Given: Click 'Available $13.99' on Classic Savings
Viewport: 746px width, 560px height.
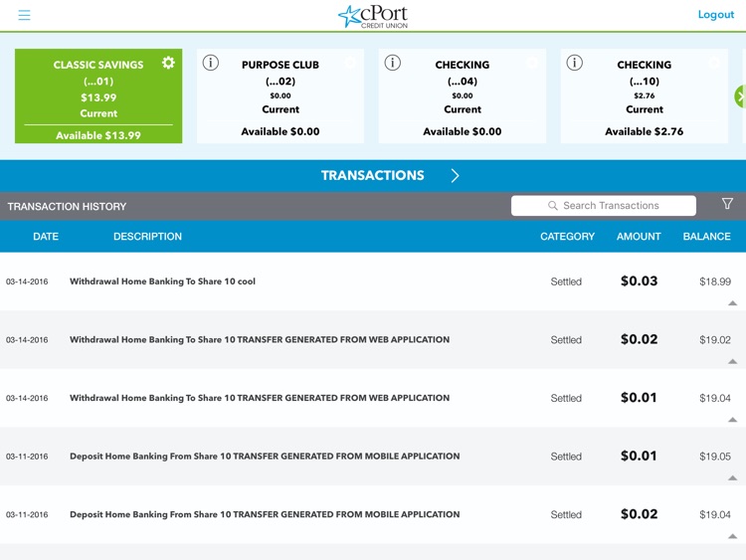Looking at the screenshot, I should (x=98, y=135).
